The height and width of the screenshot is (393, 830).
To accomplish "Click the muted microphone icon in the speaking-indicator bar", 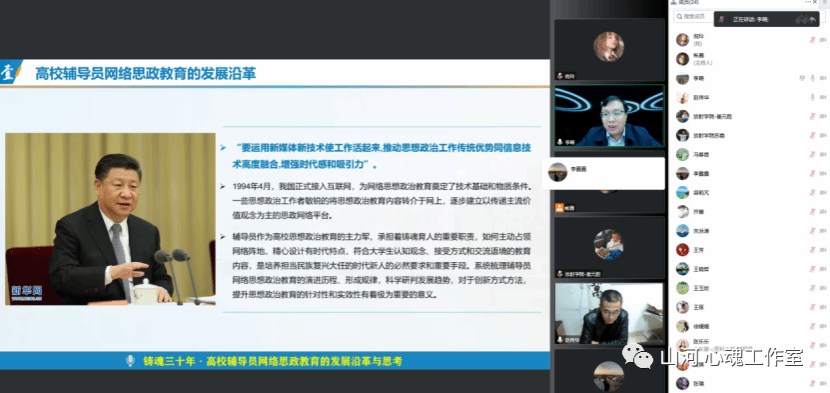I will tap(721, 19).
